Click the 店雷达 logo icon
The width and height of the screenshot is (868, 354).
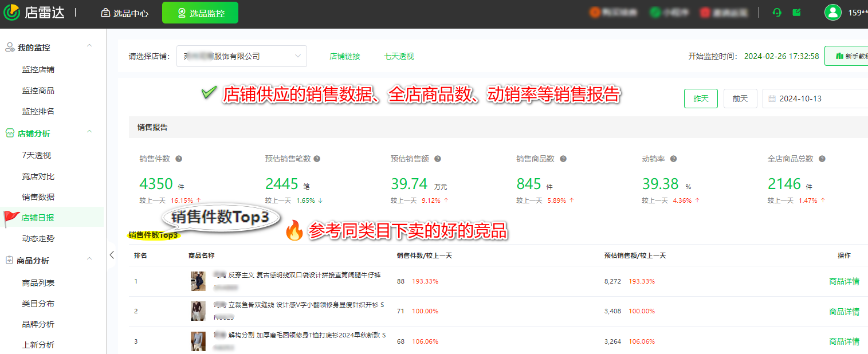point(11,12)
